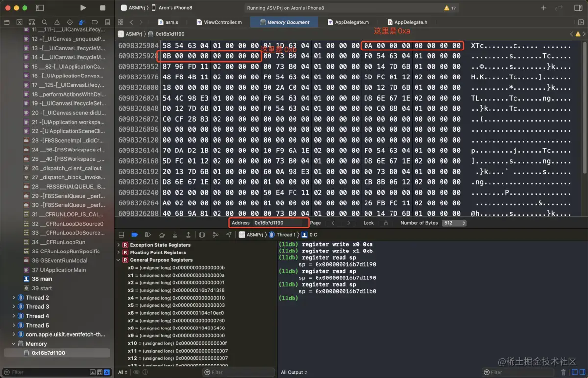Step out of the function
Viewport: 588px width, 378px height.
[x=189, y=235]
